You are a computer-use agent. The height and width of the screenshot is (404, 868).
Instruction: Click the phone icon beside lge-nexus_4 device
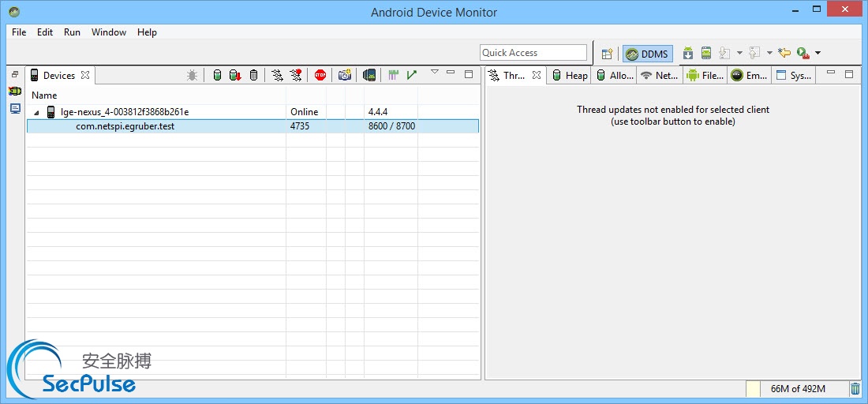click(x=51, y=112)
